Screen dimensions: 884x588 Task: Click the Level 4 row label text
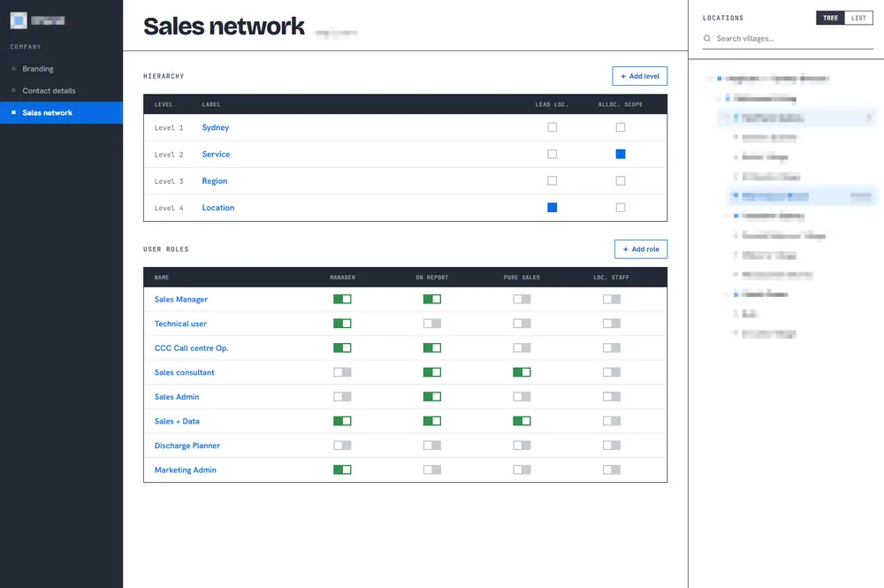click(x=169, y=208)
